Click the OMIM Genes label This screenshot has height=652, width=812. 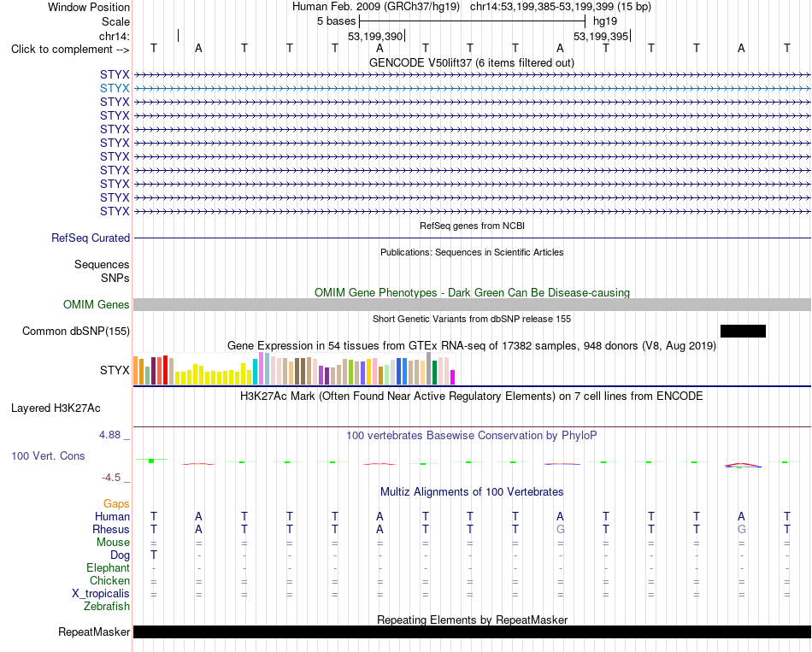(96, 304)
